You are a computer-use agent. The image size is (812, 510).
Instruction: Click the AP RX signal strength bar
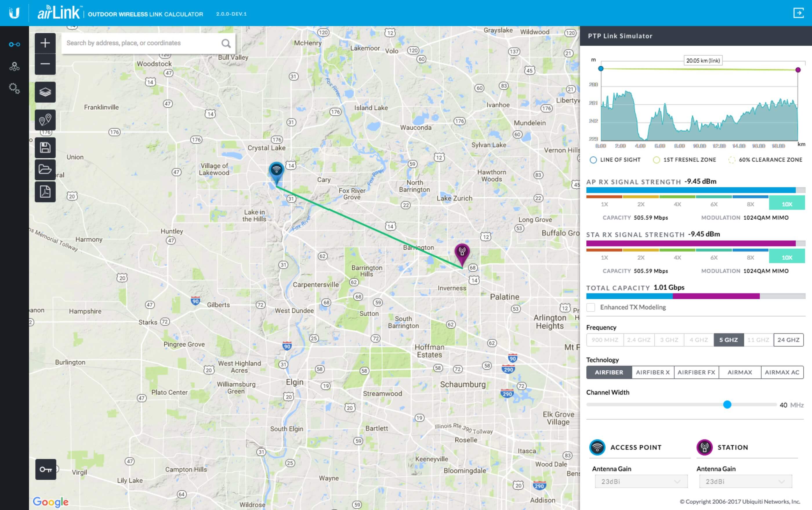[x=696, y=190]
